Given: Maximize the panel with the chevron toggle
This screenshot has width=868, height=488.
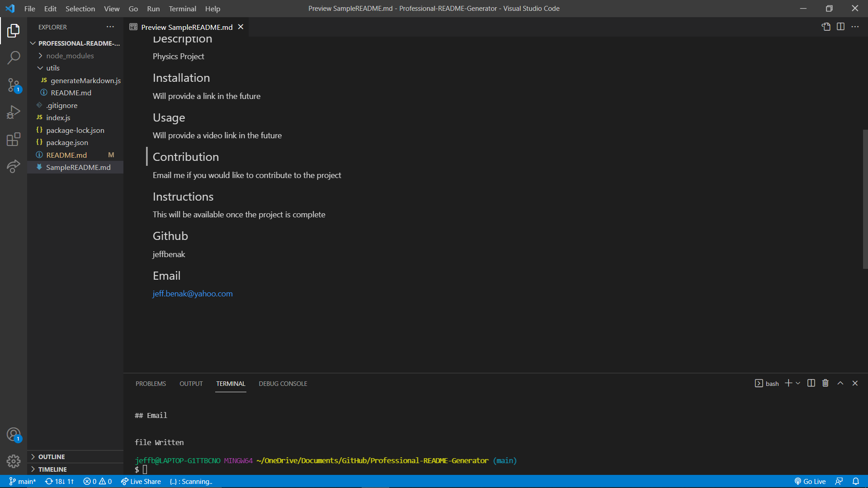Looking at the screenshot, I should [x=840, y=383].
